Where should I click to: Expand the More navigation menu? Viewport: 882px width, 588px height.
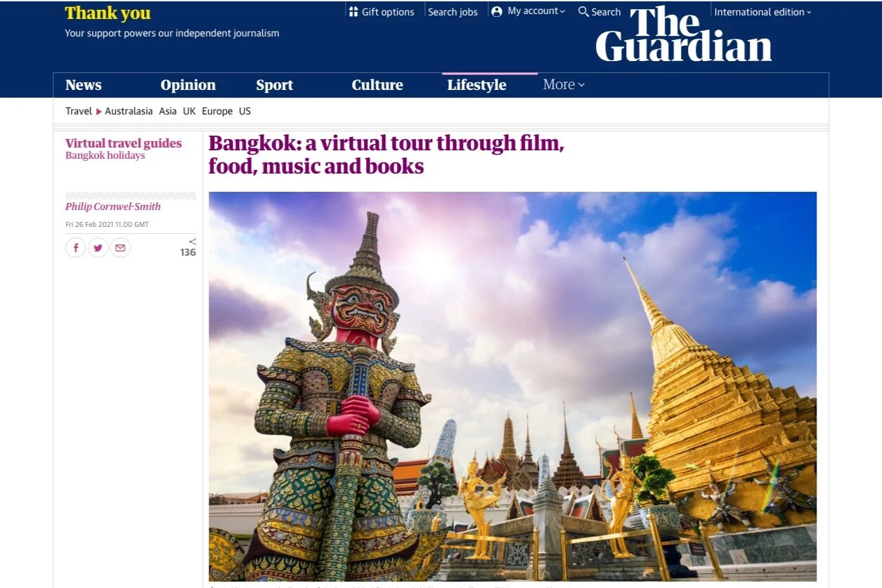pyautogui.click(x=564, y=85)
